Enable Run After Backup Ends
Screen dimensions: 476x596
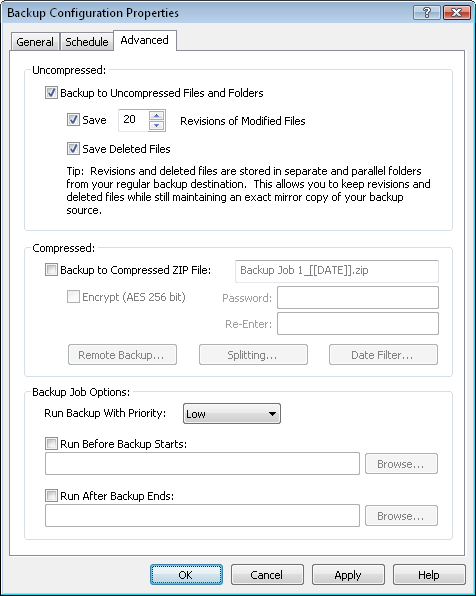pos(51,496)
